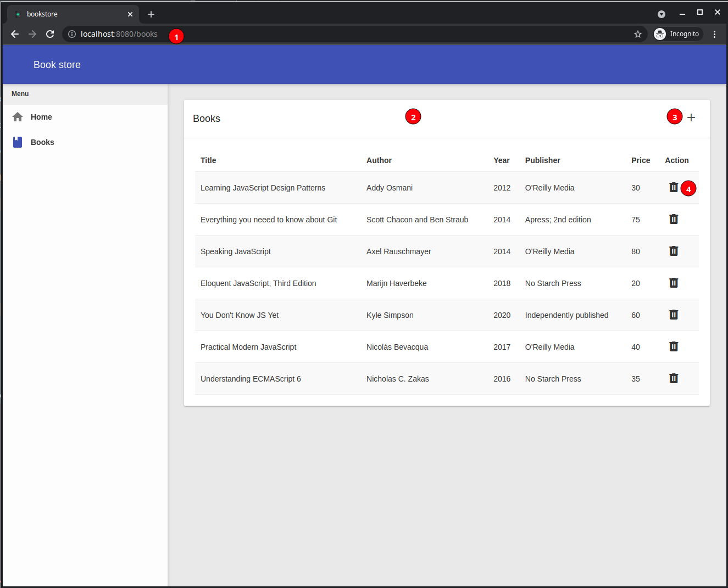
Task: Click the 'Books' card heading
Action: tap(207, 119)
